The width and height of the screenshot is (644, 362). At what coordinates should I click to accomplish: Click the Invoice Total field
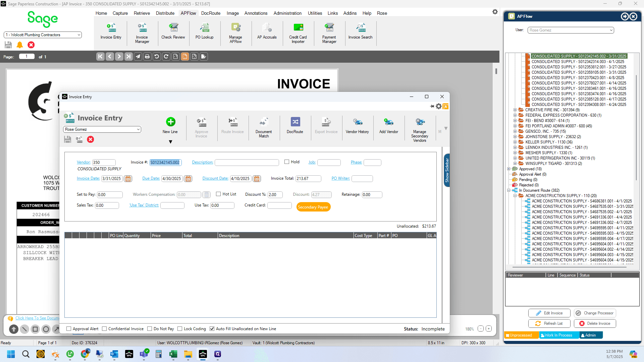(x=308, y=179)
